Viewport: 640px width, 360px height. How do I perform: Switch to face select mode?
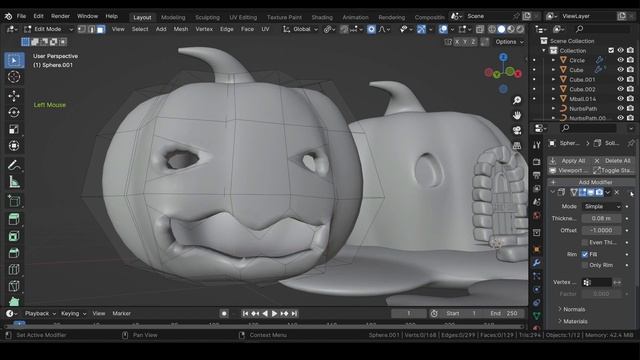click(x=100, y=29)
